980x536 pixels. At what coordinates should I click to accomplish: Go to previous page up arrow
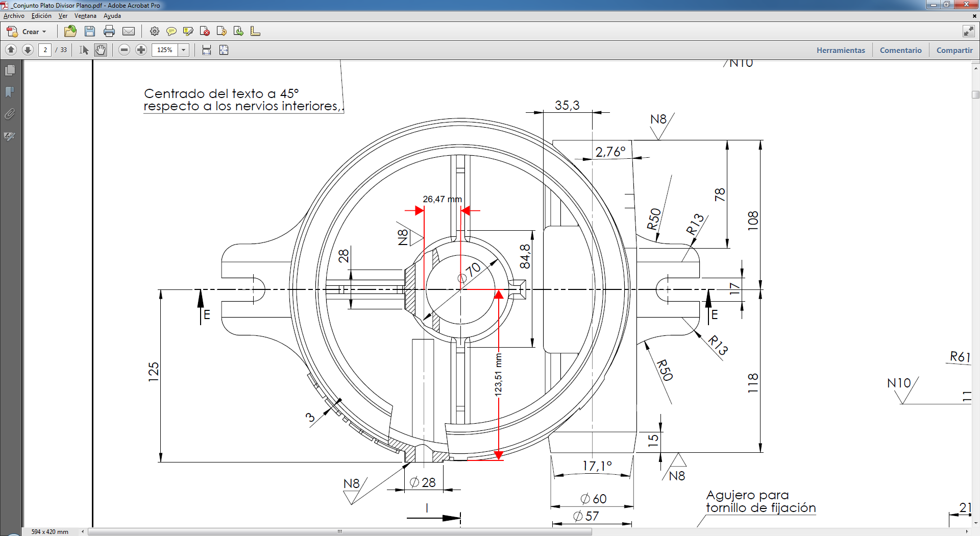[x=11, y=50]
